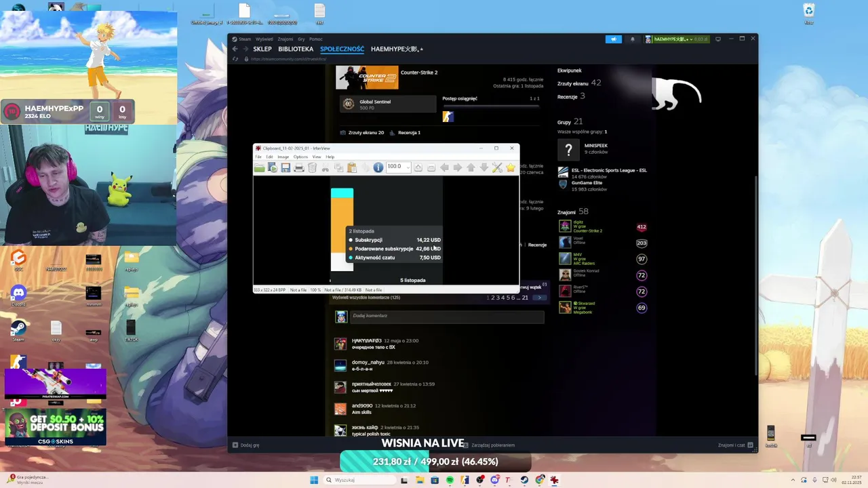Image resolution: width=868 pixels, height=488 pixels.
Task: Open the Counter-Strike 2 game link
Action: (x=419, y=73)
